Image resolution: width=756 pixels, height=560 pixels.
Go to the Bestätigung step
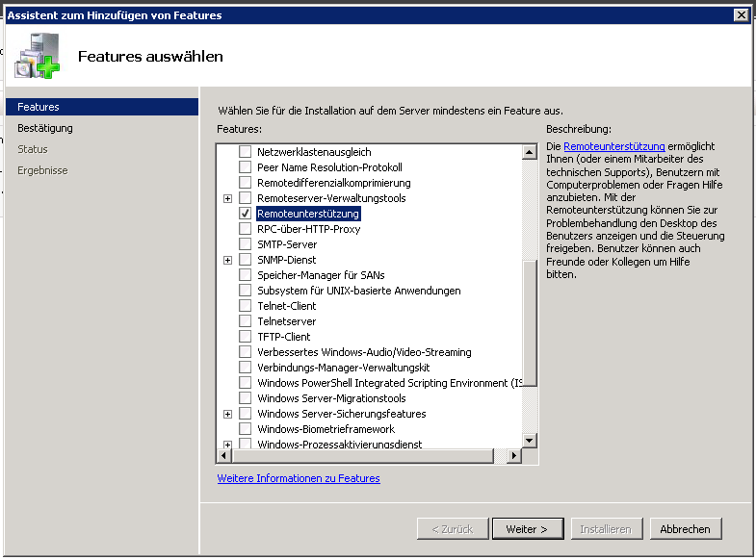pos(45,128)
